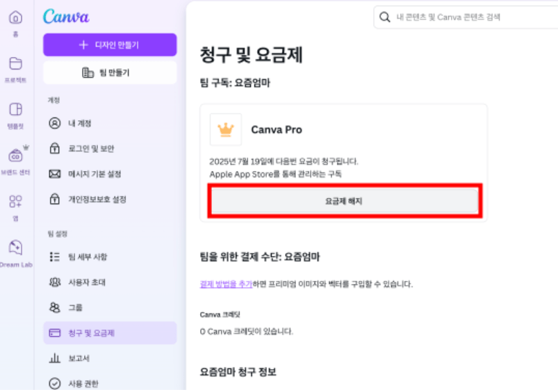Click 요즘엄마 청구 정보 heading
Viewport: 558px width, 392px height.
[238, 372]
